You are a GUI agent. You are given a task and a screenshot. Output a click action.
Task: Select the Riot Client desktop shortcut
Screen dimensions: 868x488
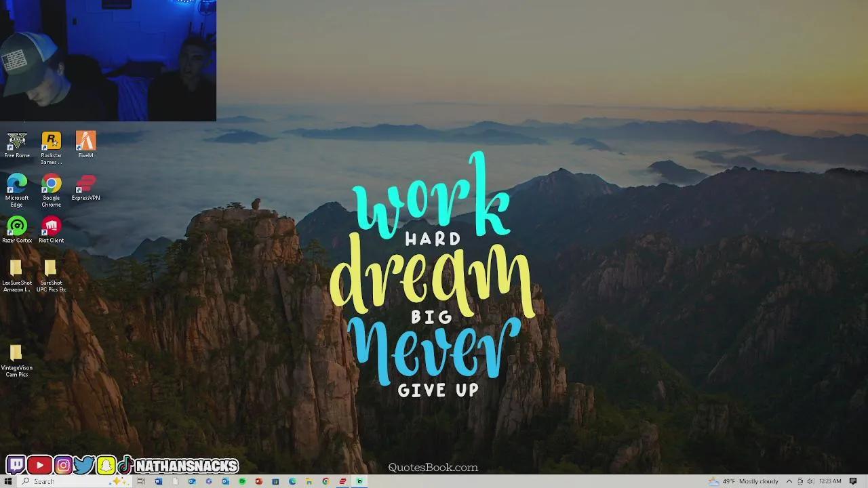click(x=51, y=230)
